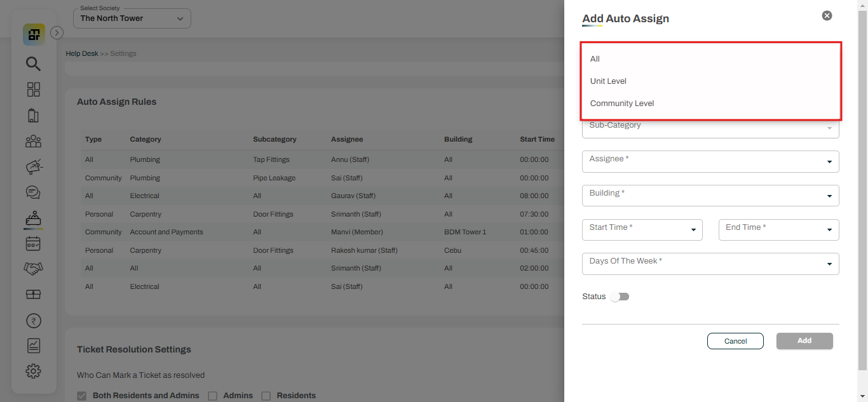Open Help Desk from the breadcrumb
Viewport: 868px width, 402px height.
click(x=81, y=53)
